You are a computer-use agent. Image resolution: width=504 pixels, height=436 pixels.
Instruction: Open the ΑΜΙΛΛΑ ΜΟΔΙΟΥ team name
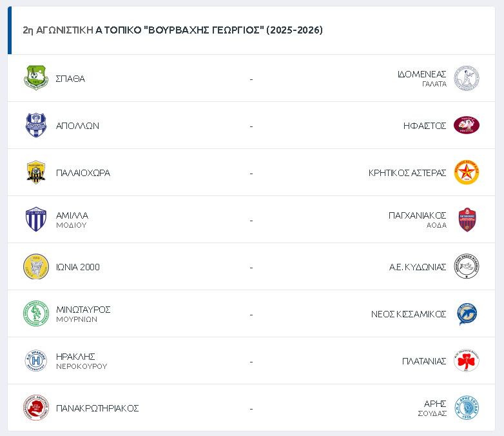pyautogui.click(x=72, y=219)
